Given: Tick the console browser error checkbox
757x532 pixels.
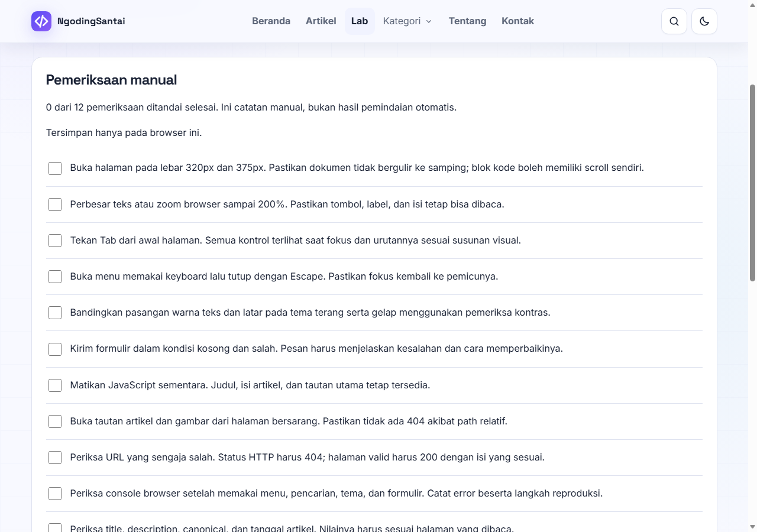Looking at the screenshot, I should click(x=55, y=494).
